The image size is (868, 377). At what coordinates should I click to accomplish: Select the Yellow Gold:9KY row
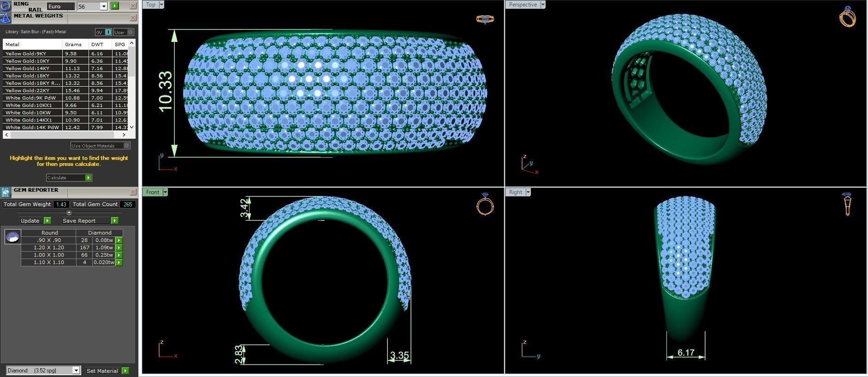[66, 53]
